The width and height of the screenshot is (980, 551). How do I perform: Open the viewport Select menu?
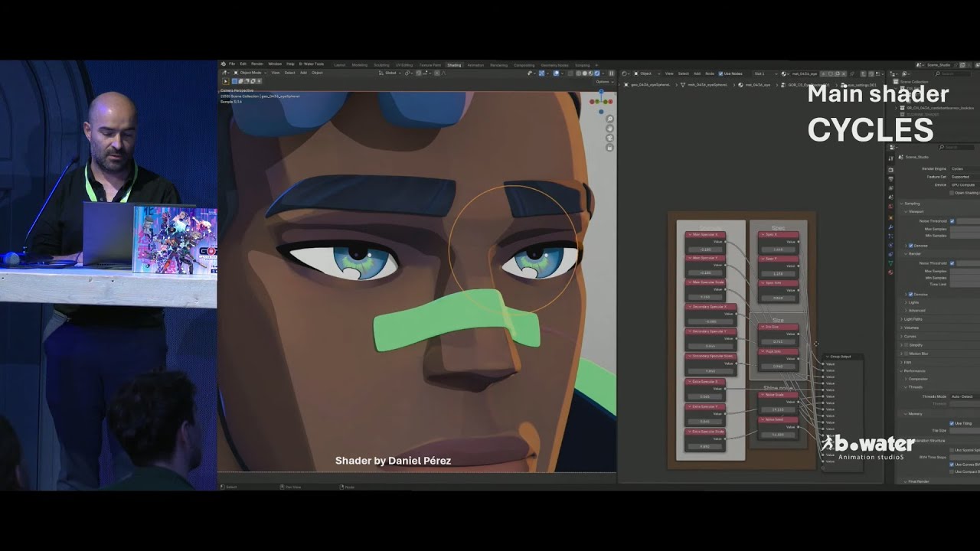coord(289,73)
